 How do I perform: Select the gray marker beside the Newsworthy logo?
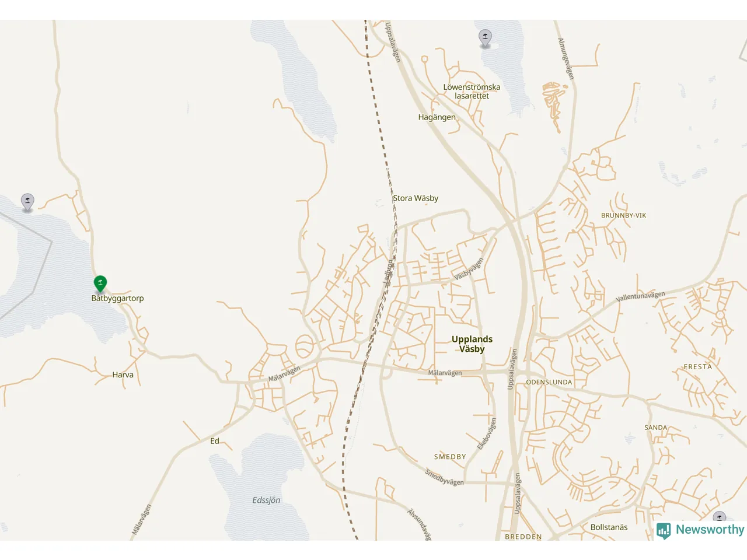click(720, 517)
